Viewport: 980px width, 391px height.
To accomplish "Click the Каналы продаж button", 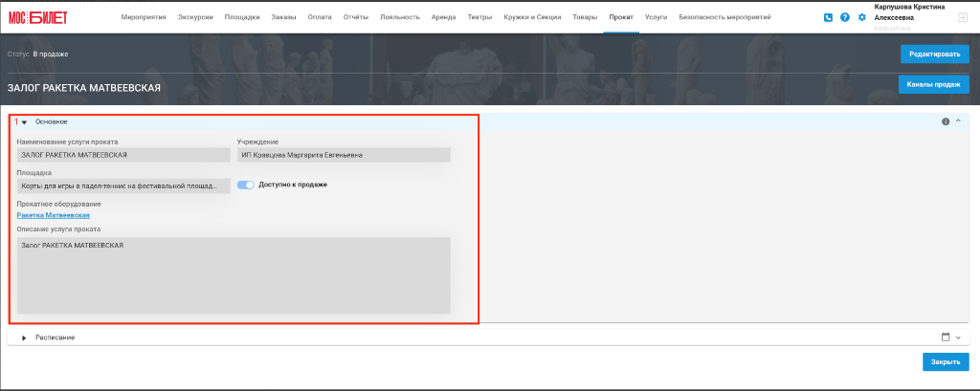I will pos(934,84).
